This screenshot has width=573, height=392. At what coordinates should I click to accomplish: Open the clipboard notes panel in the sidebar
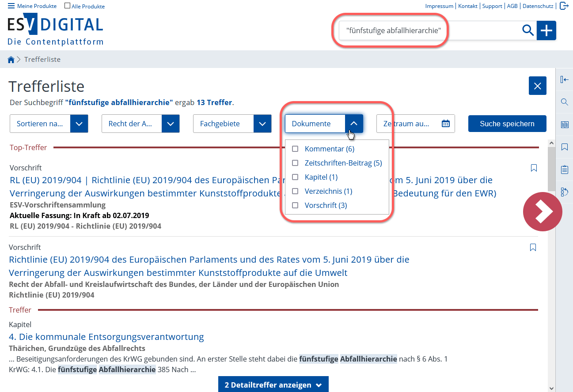564,169
